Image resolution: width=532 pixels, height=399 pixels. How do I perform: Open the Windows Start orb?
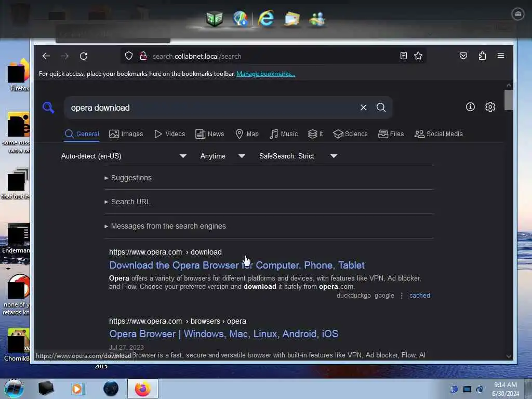(x=14, y=389)
